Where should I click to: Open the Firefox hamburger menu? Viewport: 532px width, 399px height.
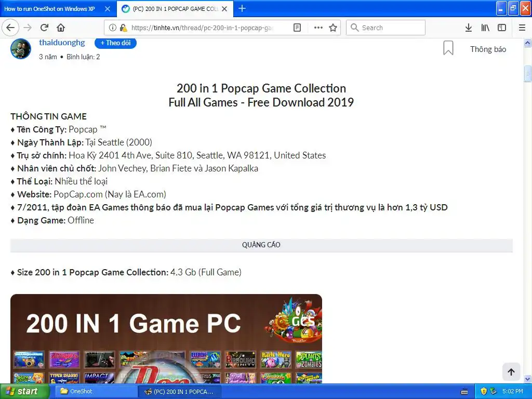click(522, 28)
